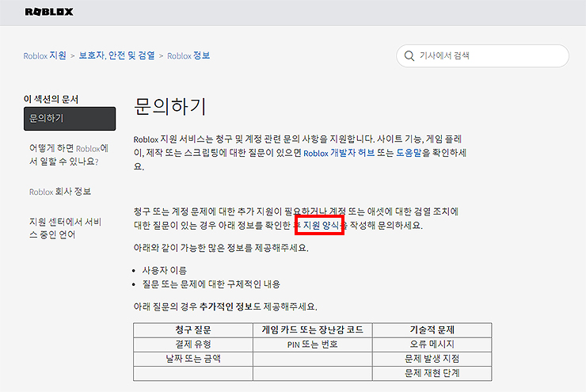Click the '청구 질문' table header
This screenshot has width=586, height=392.
pos(193,330)
